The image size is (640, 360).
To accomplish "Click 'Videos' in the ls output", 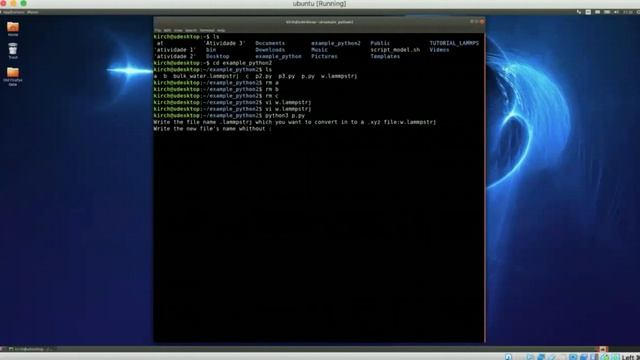I will pyautogui.click(x=439, y=50).
